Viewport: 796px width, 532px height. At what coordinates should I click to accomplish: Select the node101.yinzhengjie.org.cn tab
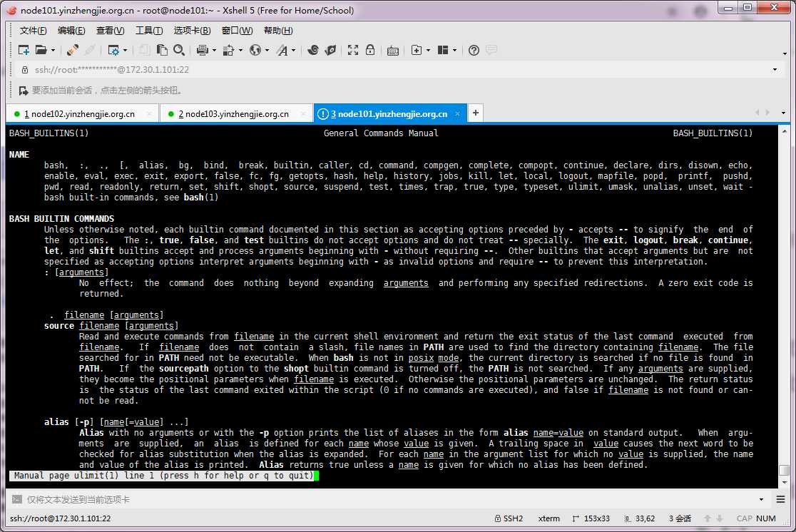(389, 113)
